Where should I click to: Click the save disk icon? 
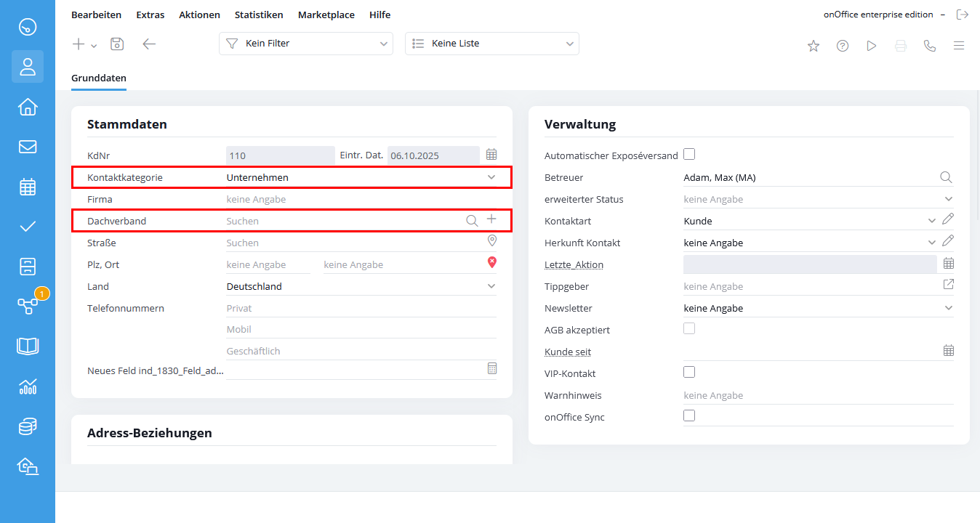117,44
